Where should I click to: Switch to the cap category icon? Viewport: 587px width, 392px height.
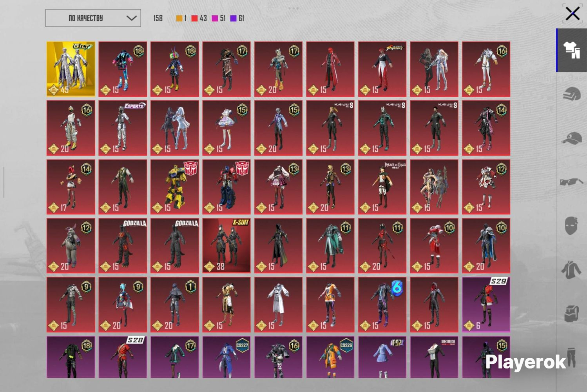pyautogui.click(x=571, y=138)
